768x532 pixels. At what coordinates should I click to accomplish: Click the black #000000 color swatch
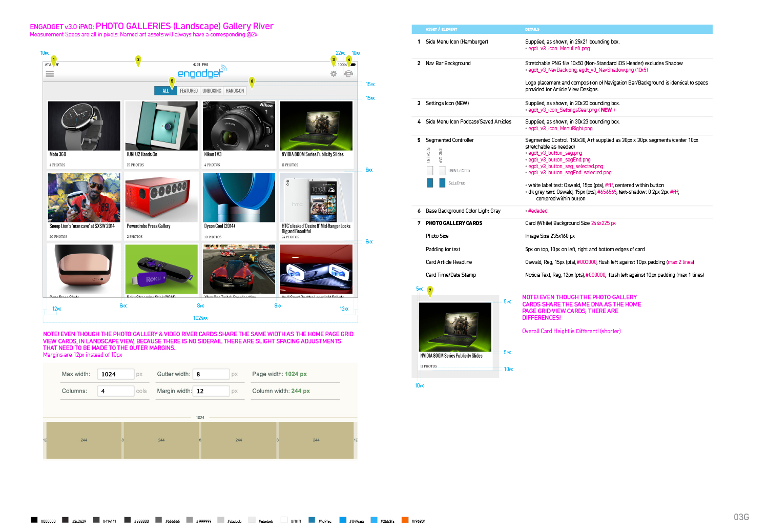[x=34, y=520]
